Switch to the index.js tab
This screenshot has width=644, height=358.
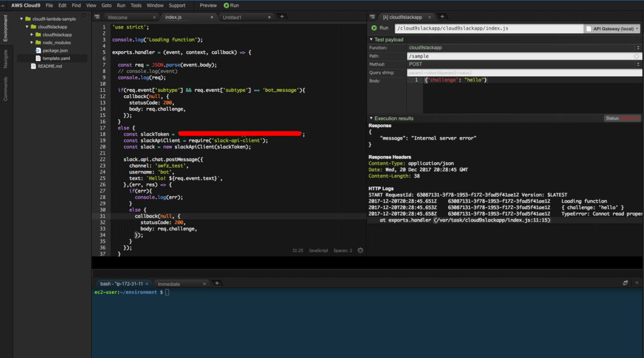point(174,17)
